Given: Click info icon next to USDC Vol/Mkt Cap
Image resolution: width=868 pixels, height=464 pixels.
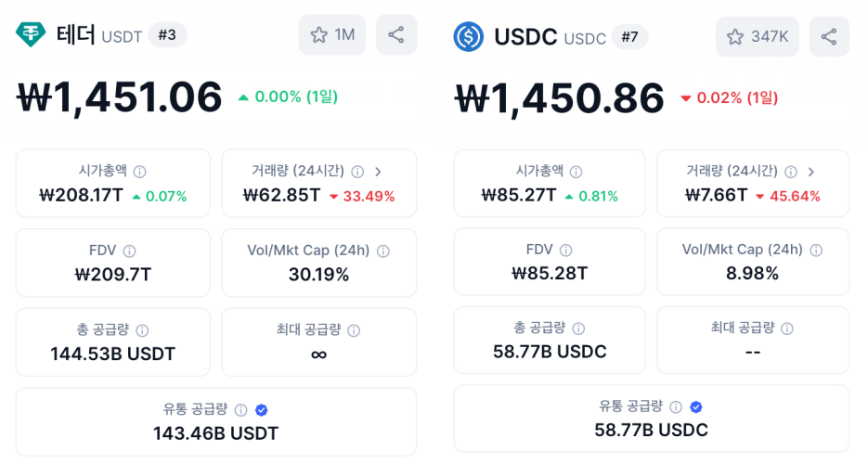Looking at the screenshot, I should point(816,250).
